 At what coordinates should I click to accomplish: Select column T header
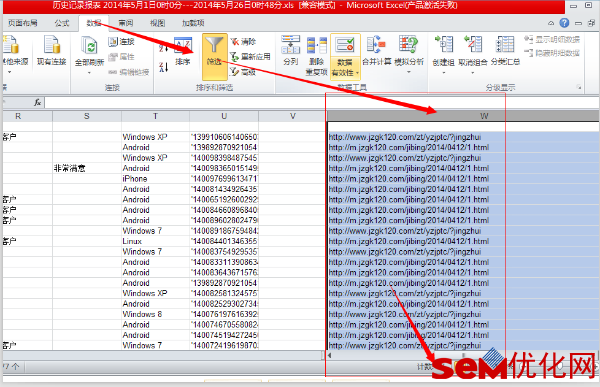tap(155, 116)
